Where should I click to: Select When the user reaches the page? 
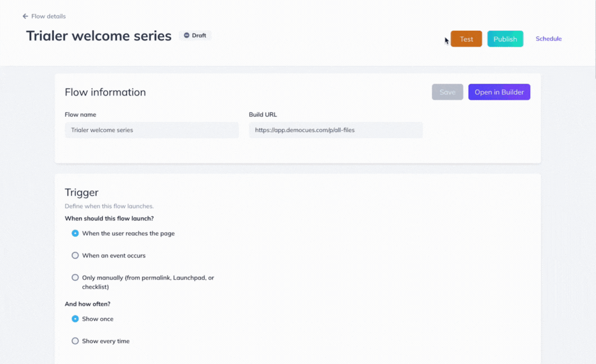click(x=75, y=233)
